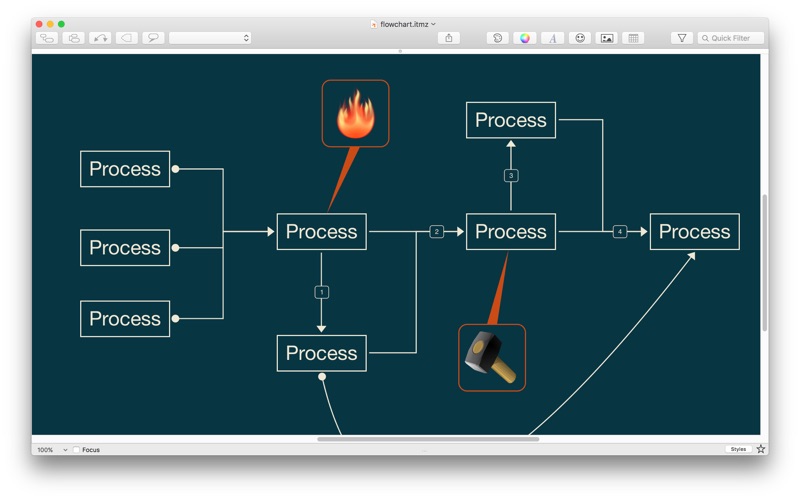
Task: Select link label number 3
Action: pos(511,176)
